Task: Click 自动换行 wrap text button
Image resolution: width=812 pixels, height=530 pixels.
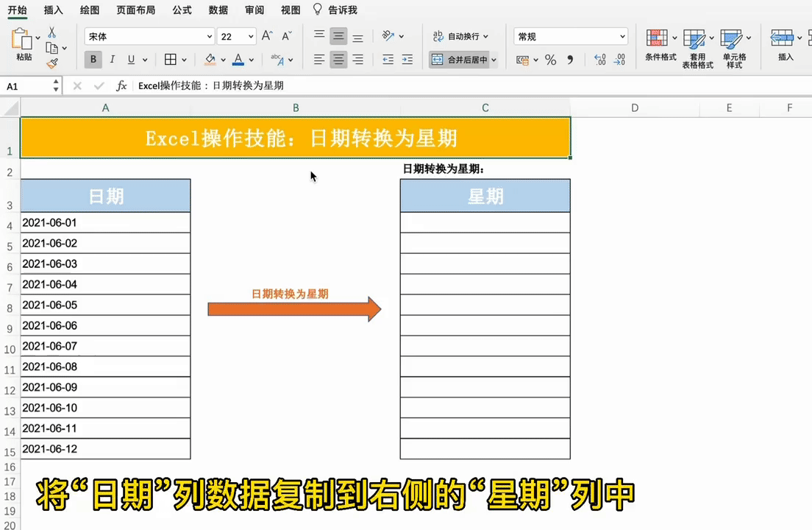Action: [460, 36]
